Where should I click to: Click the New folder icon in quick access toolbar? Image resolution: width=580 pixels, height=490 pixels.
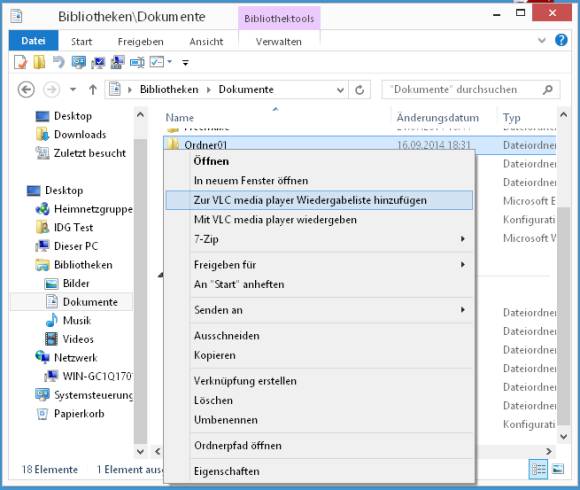coord(39,62)
